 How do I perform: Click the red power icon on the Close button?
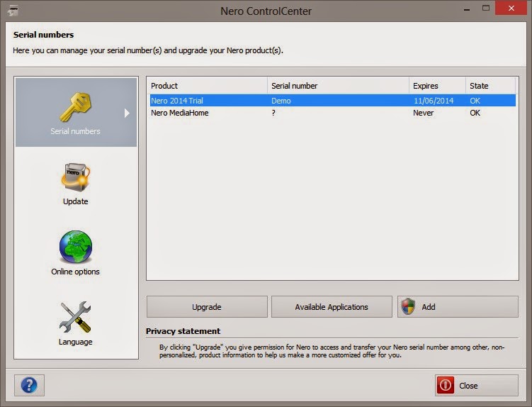pyautogui.click(x=445, y=385)
